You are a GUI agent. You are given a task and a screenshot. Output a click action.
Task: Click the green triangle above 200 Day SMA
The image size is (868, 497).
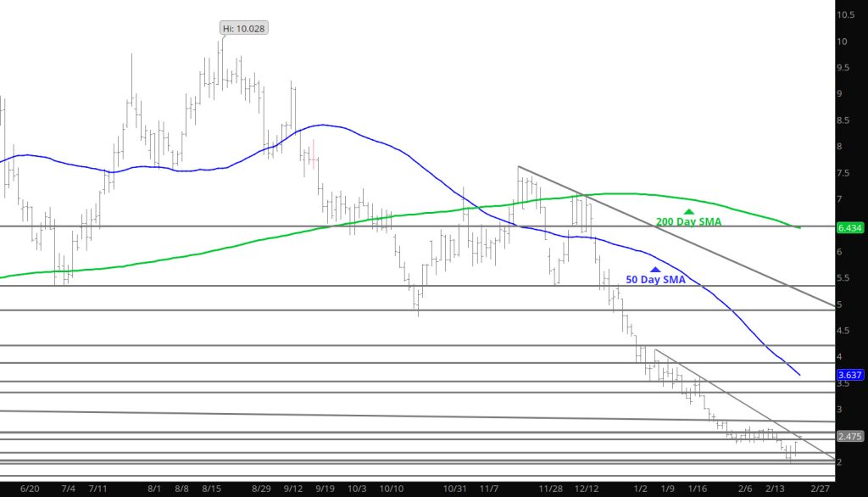pyautogui.click(x=688, y=211)
